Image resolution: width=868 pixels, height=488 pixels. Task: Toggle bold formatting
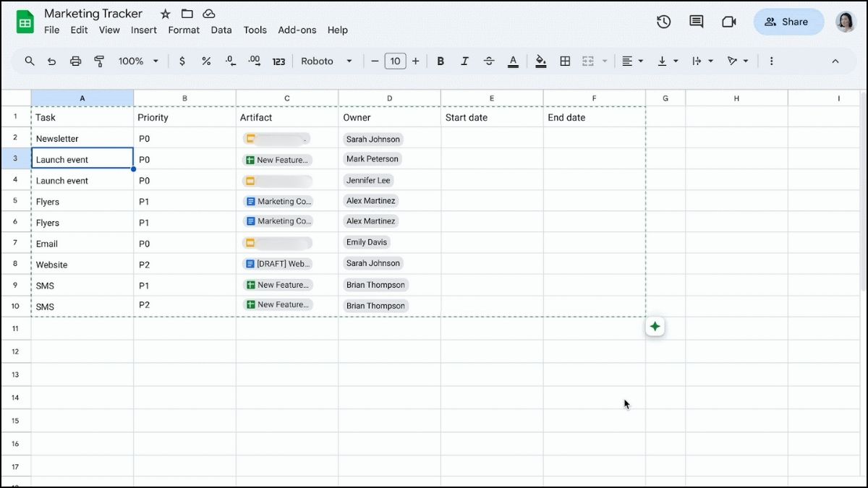441,61
